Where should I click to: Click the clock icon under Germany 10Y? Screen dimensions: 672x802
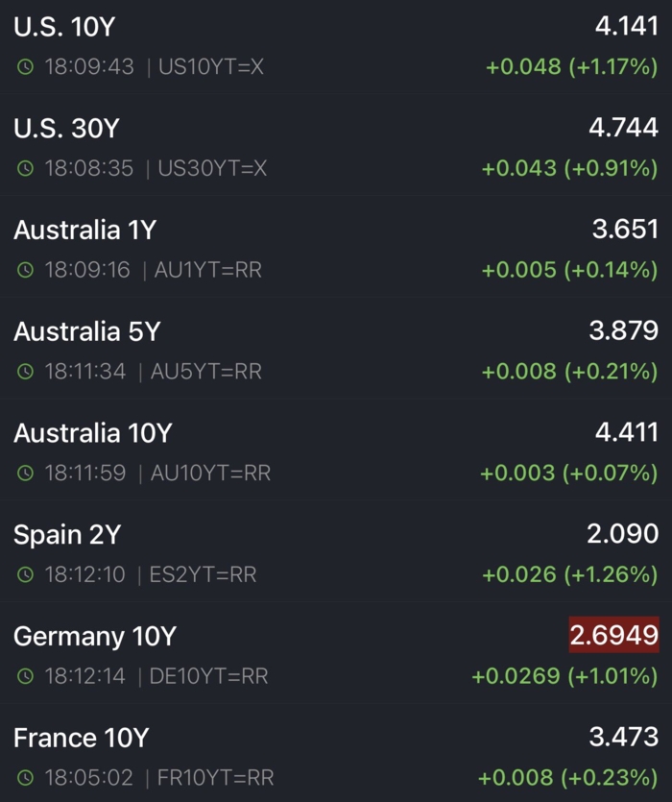click(25, 677)
